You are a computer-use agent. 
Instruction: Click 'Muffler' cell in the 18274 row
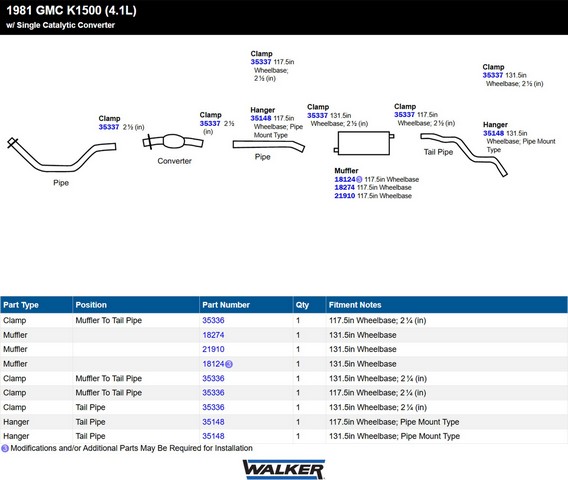(15, 335)
